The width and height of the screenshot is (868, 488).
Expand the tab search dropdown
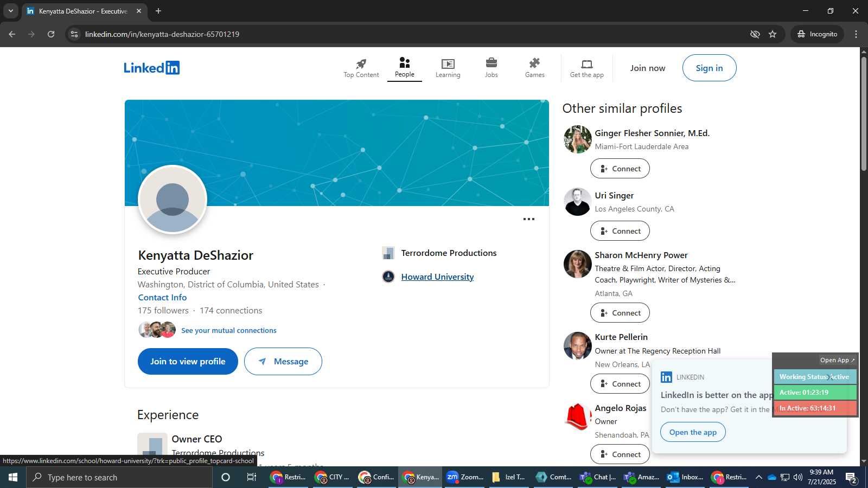click(x=10, y=11)
